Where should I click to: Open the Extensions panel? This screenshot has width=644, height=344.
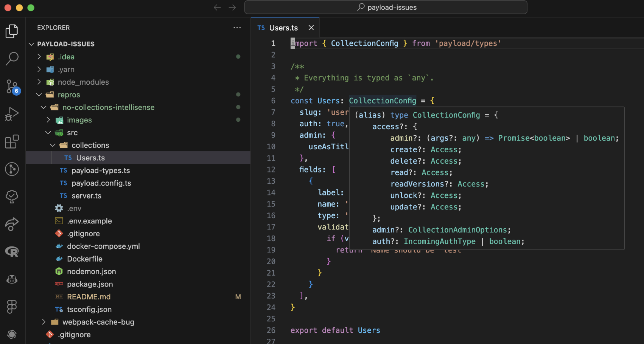(x=12, y=141)
